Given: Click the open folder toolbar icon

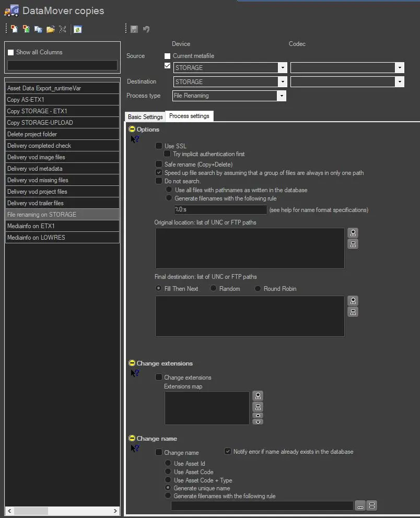Looking at the screenshot, I should click(50, 29).
